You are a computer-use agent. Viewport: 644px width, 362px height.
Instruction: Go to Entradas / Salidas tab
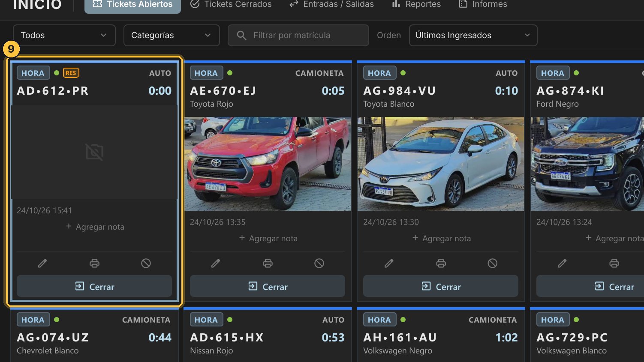[x=331, y=4]
